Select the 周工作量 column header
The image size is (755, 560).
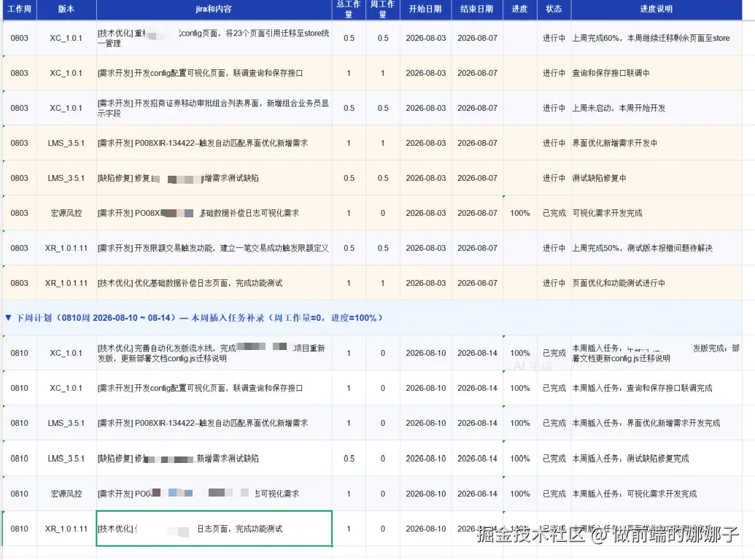(383, 9)
